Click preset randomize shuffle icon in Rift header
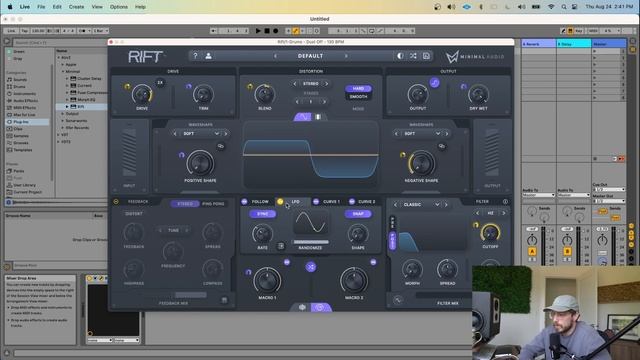This screenshot has height=360, width=640. (x=413, y=56)
